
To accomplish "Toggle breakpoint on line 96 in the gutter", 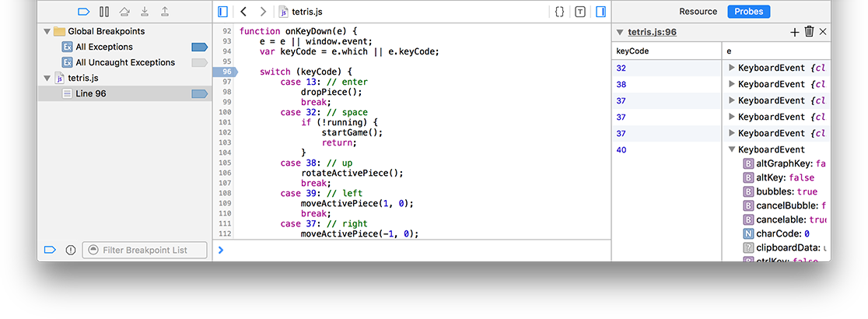I will [226, 72].
